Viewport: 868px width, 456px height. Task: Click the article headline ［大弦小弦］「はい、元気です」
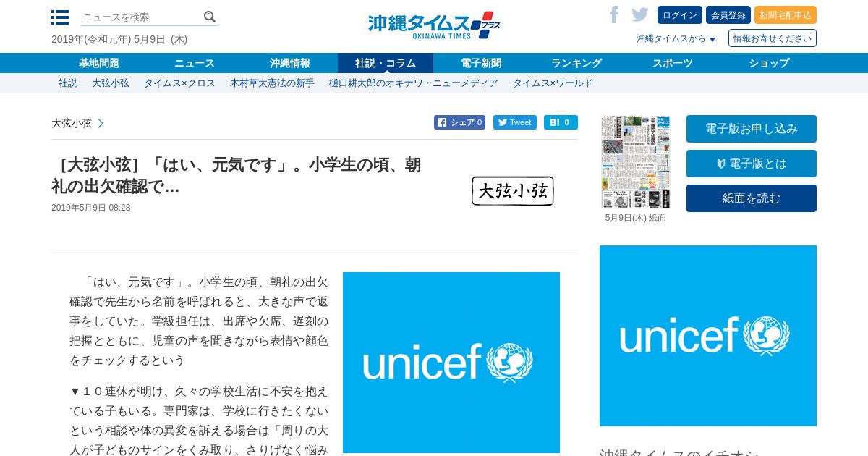tap(237, 175)
